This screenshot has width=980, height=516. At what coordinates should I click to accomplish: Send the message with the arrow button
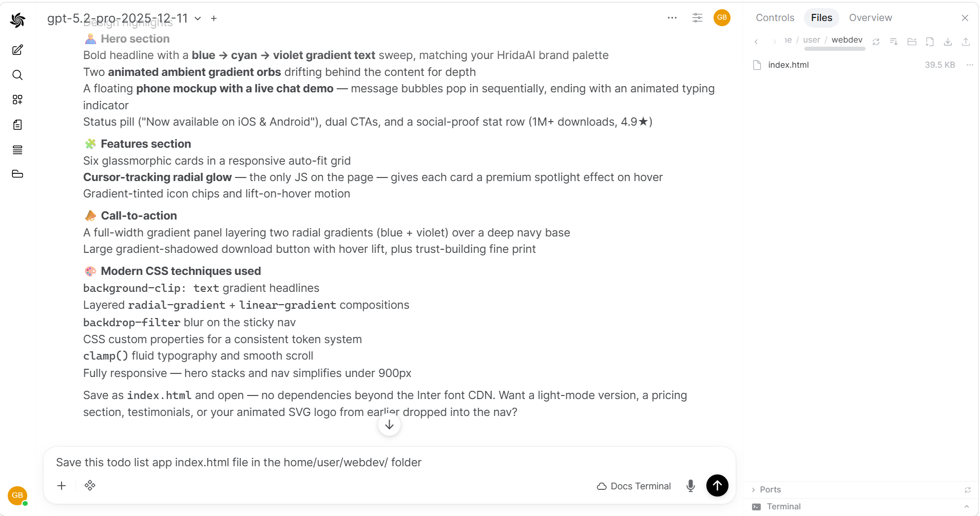click(x=717, y=485)
